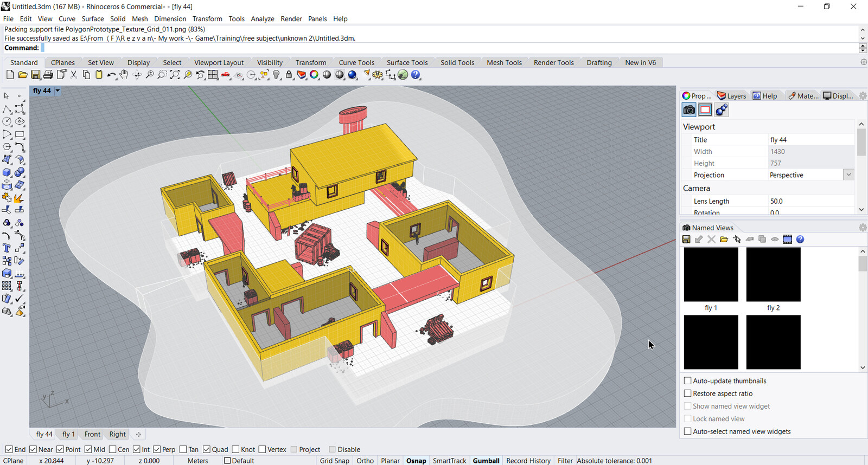
Task: Switch to the Mesh Tools toolbar tab
Action: (x=504, y=62)
